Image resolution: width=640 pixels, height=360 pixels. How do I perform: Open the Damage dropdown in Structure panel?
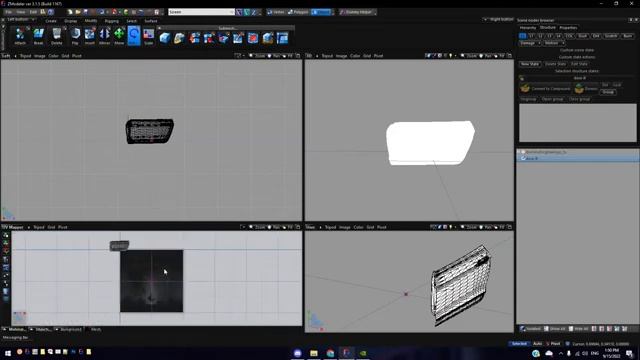[530, 43]
